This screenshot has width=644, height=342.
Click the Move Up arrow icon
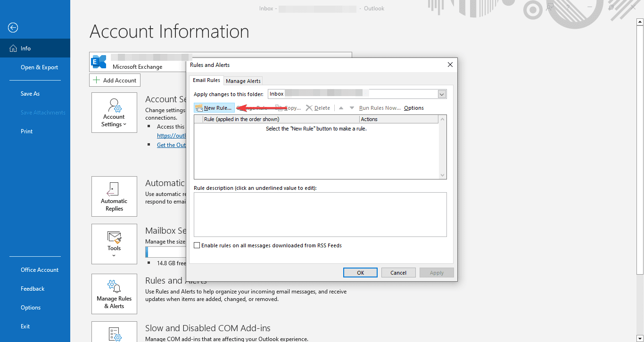pyautogui.click(x=340, y=107)
